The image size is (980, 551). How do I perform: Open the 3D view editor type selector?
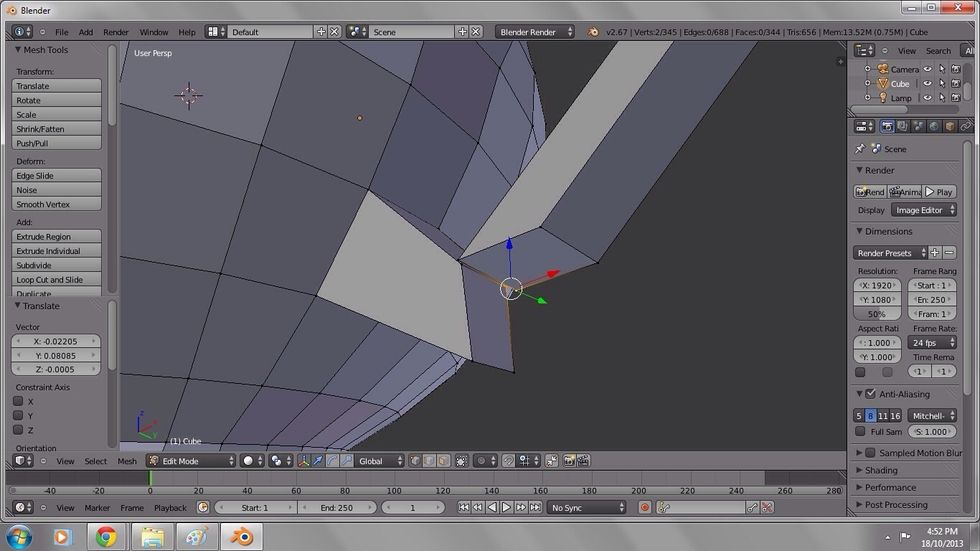[x=23, y=460]
